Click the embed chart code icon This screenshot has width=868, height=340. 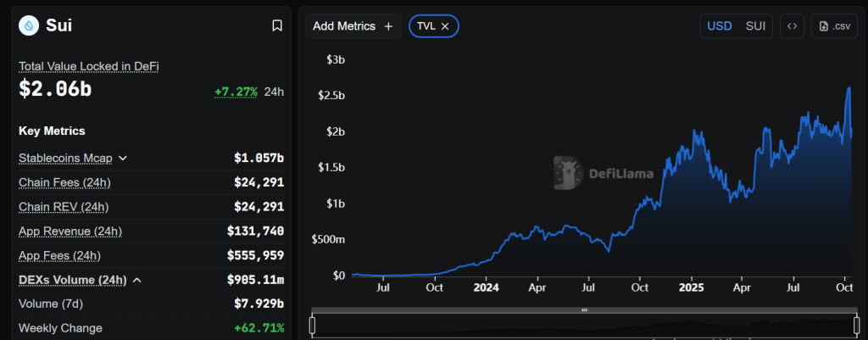click(x=792, y=26)
